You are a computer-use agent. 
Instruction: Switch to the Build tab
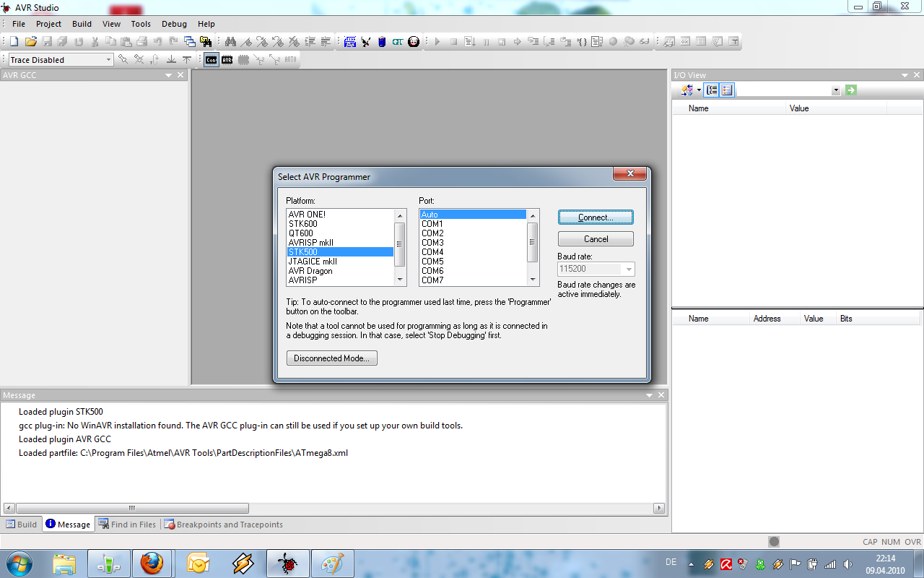coord(22,525)
